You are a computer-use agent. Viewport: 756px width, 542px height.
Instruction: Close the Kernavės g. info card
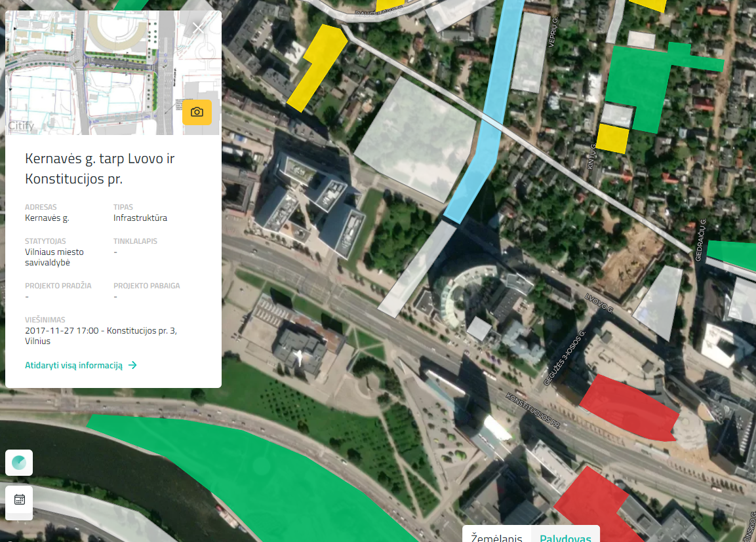coord(199,28)
